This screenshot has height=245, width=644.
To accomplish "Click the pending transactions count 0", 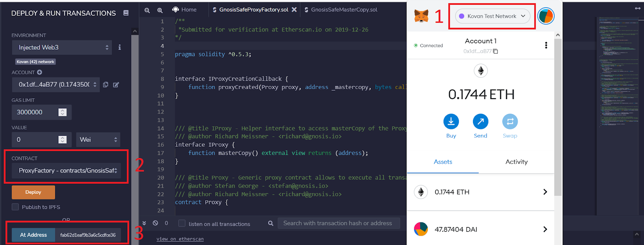I will pos(166,223).
